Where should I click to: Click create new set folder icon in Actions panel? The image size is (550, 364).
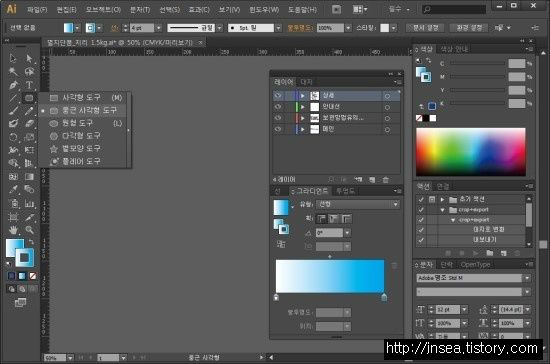[x=490, y=253]
